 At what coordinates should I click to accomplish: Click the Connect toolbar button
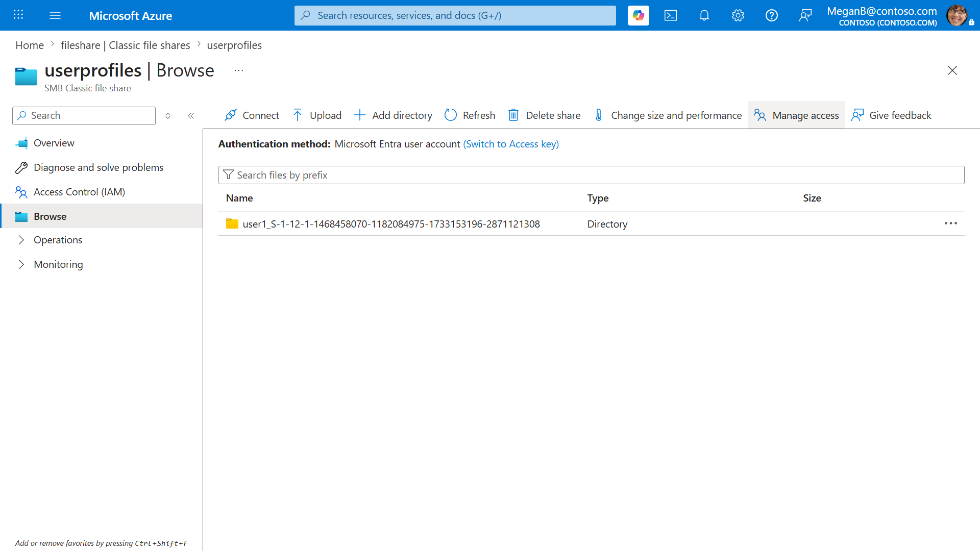pyautogui.click(x=252, y=115)
